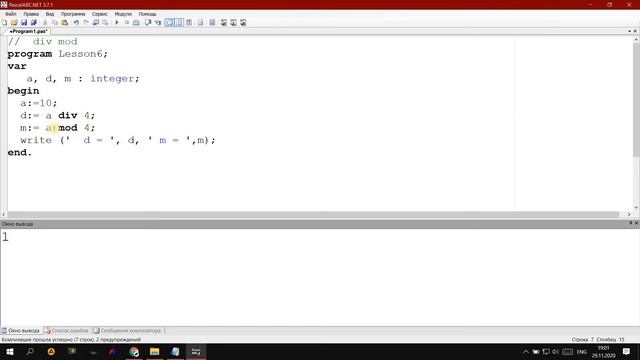The image size is (640, 360).
Task: Click the 'mod' keyword in code
Action: tap(68, 128)
